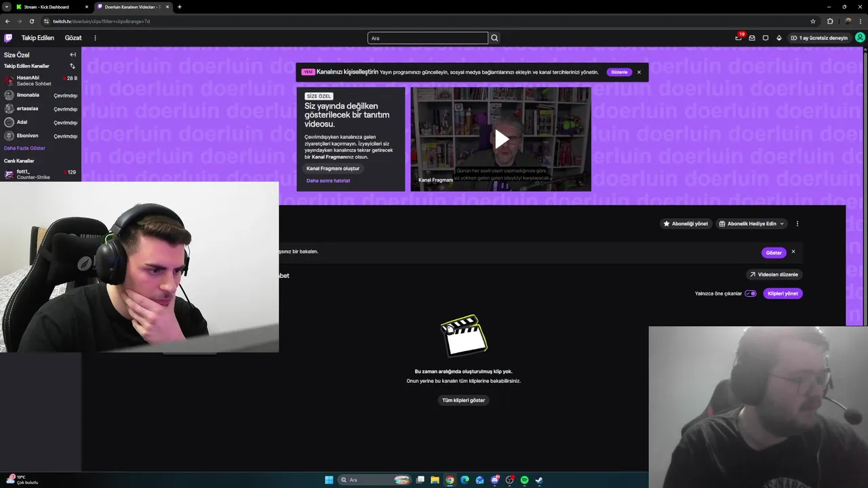Open the whispers chat icon
This screenshot has width=868, height=488.
[766, 38]
